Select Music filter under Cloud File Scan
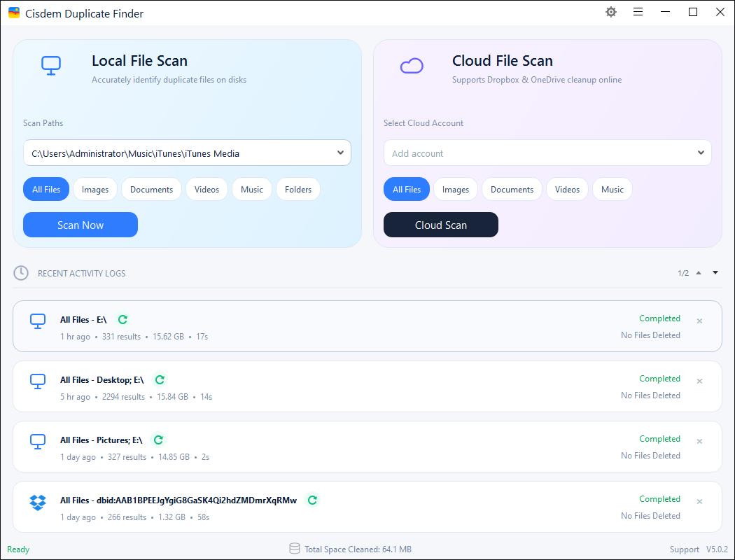Screen dimensions: 735x560 tap(612, 189)
